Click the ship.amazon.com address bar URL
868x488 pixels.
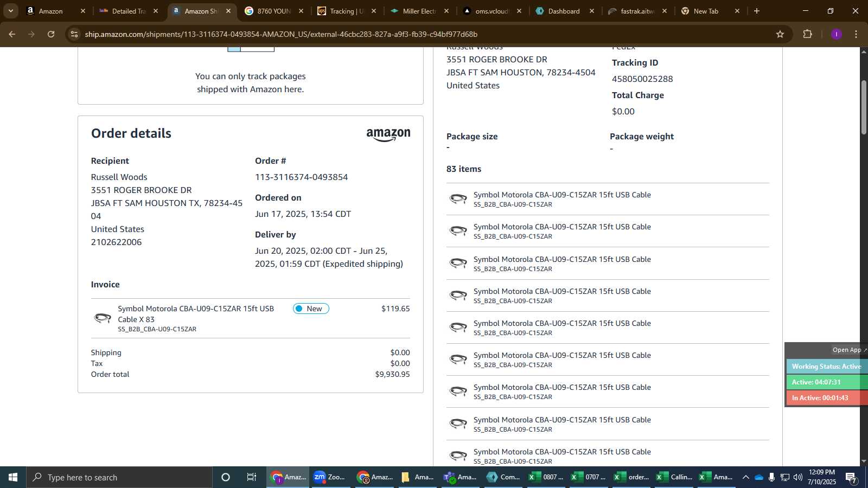281,34
